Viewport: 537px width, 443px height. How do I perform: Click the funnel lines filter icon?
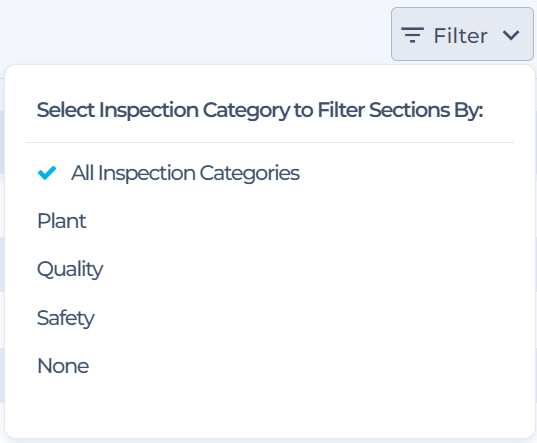coord(412,35)
